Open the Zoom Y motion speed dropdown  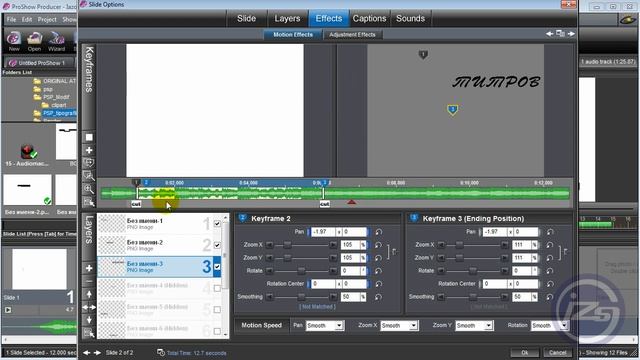point(488,325)
